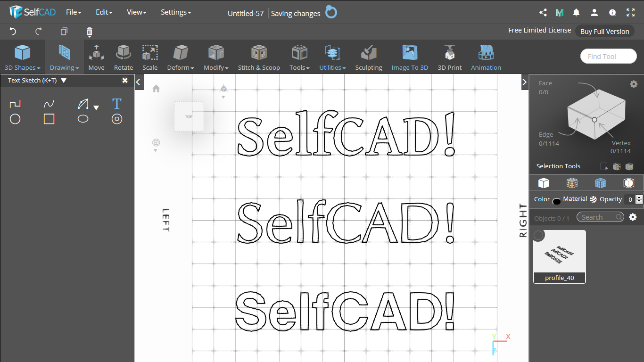Open the Move tool
The width and height of the screenshot is (644, 362).
tap(97, 58)
